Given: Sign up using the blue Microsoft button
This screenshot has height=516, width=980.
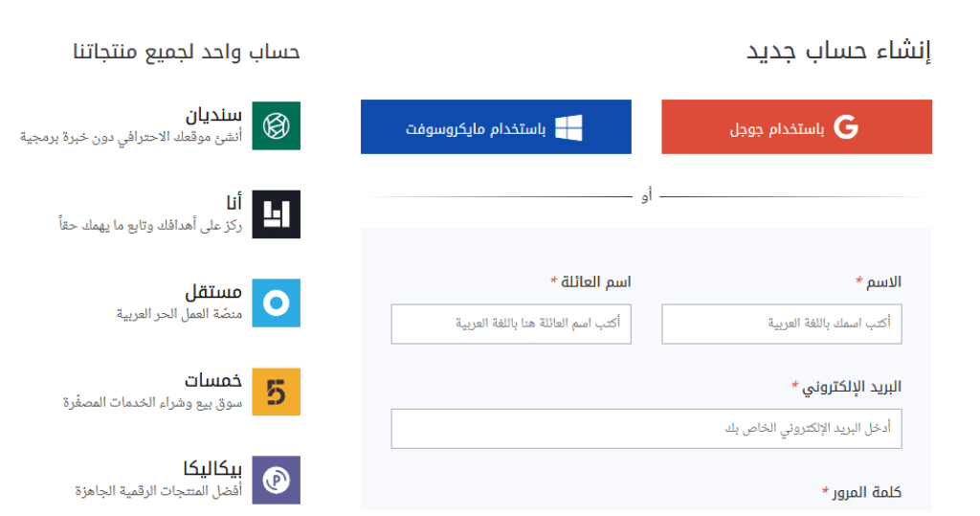Looking at the screenshot, I should pos(496,126).
